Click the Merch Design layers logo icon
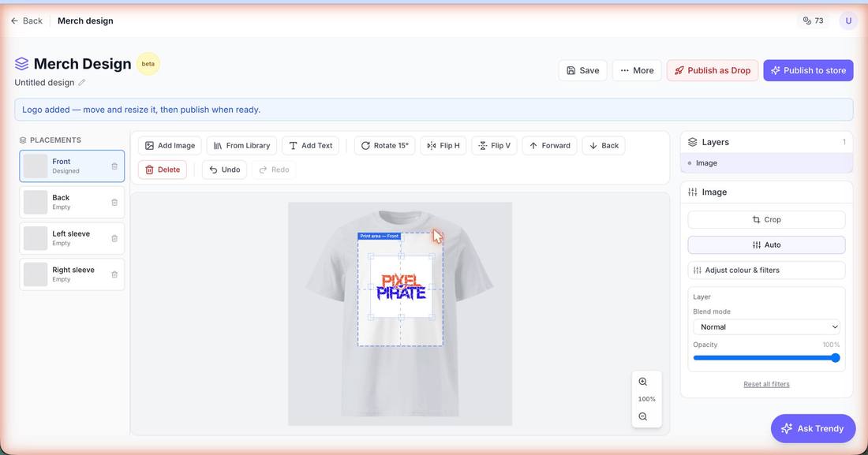The width and height of the screenshot is (868, 455). 21,64
